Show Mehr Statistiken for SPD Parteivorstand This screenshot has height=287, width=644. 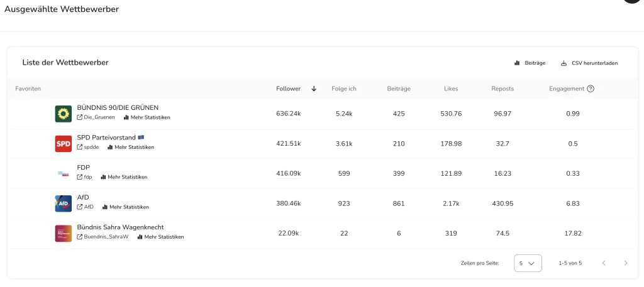point(131,147)
